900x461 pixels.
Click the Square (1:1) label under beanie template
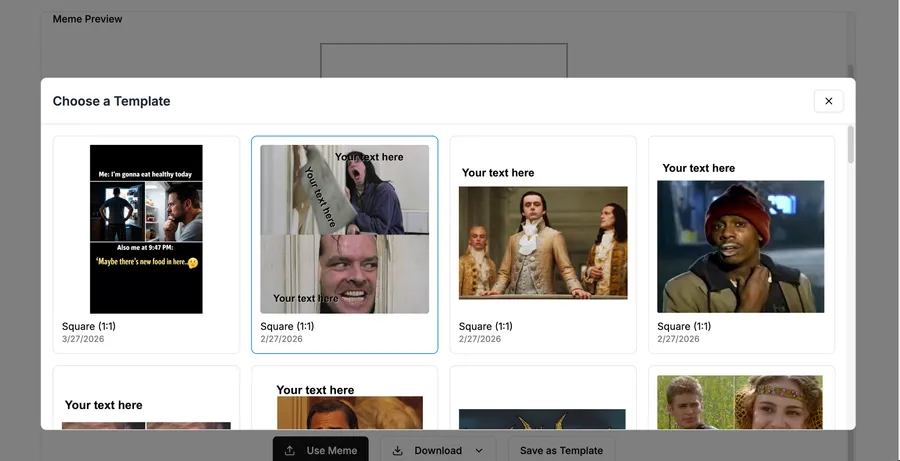684,326
